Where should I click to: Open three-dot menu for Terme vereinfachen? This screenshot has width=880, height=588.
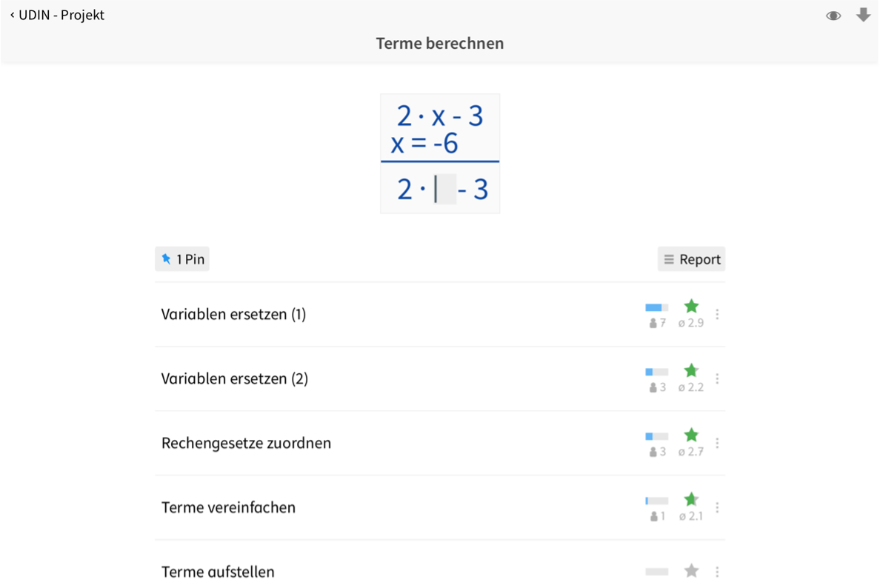point(717,508)
